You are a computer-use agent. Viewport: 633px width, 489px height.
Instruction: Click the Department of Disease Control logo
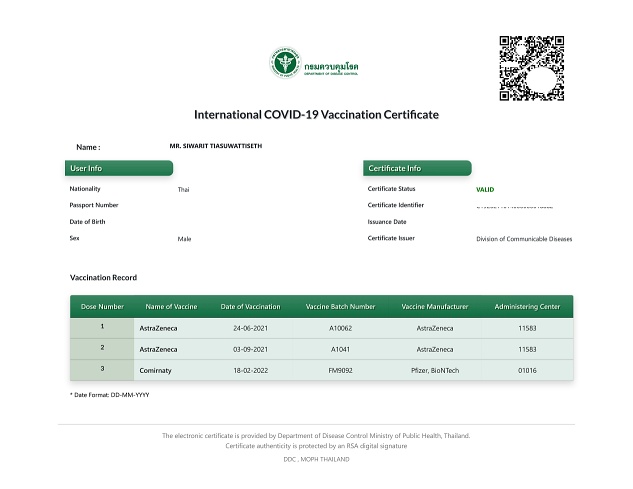[315, 65]
